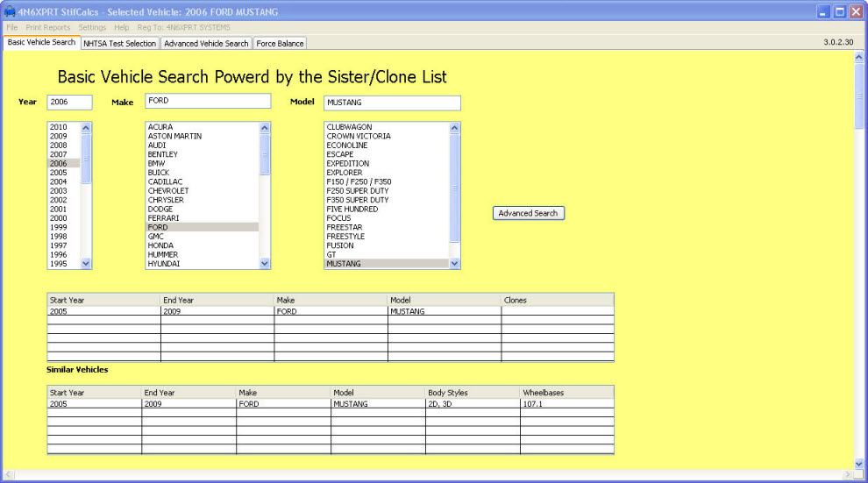This screenshot has height=483, width=868.
Task: Click the Clones column header
Action: point(557,300)
